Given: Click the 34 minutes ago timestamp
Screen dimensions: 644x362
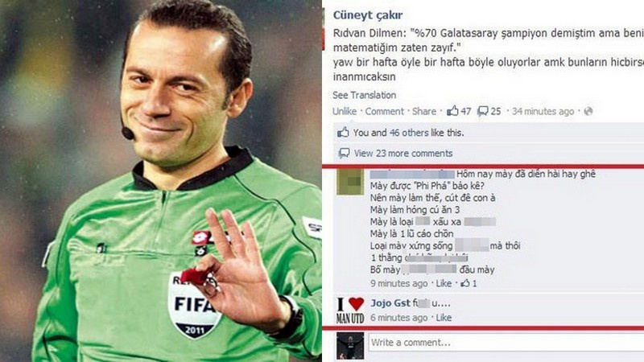Looking at the screenshot, I should tap(543, 111).
